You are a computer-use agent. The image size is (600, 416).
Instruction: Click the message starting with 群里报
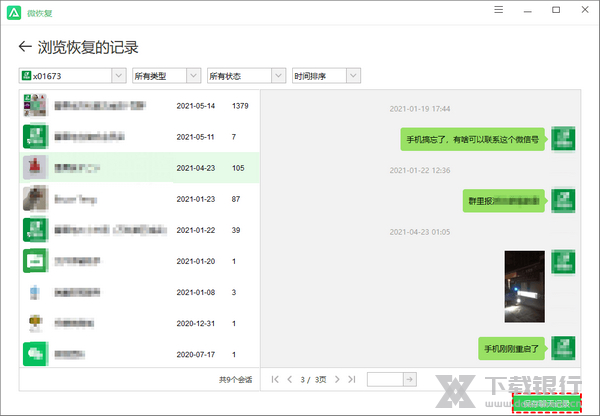(x=504, y=201)
